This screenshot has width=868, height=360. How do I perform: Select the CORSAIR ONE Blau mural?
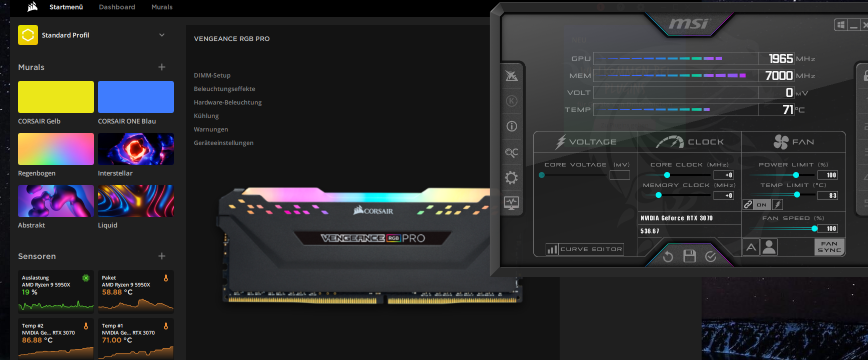(x=136, y=97)
